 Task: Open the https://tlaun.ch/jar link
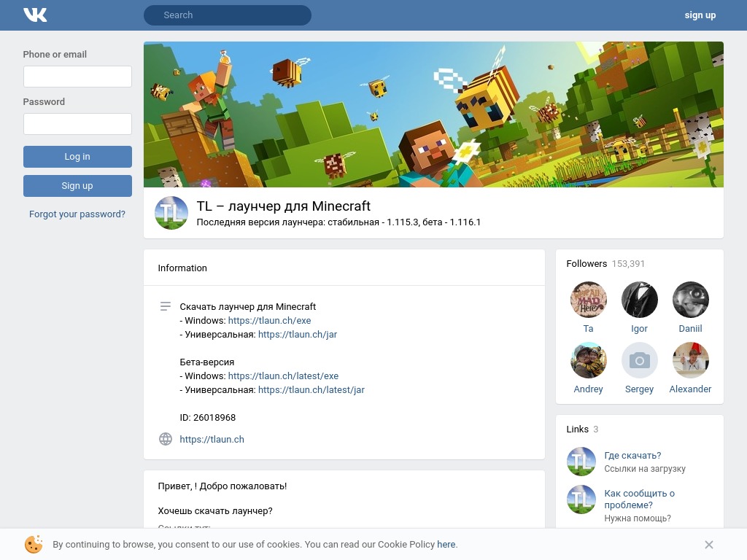click(298, 334)
